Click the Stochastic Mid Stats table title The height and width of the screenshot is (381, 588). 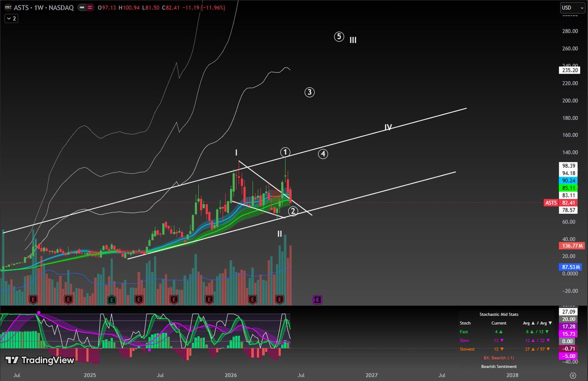coord(499,314)
